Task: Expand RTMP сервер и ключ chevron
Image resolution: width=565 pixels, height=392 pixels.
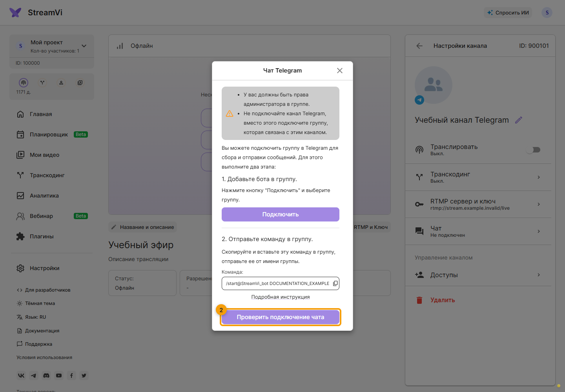Action: point(539,204)
